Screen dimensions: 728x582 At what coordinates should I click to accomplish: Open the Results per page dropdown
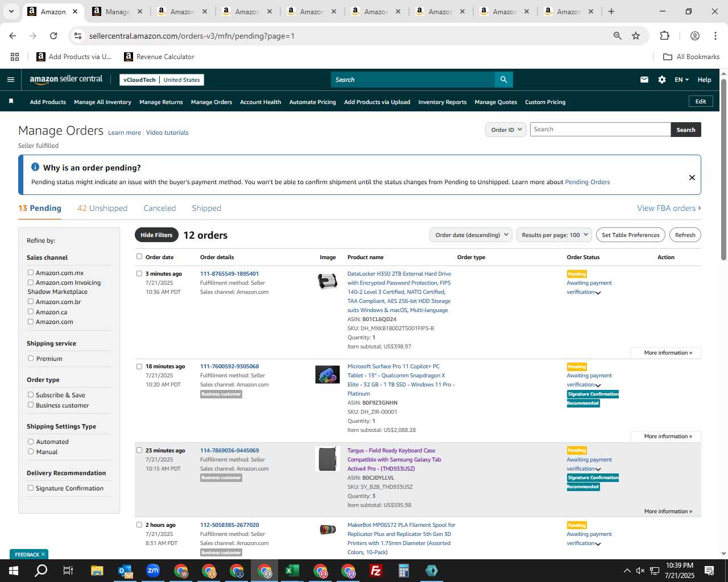tap(555, 235)
